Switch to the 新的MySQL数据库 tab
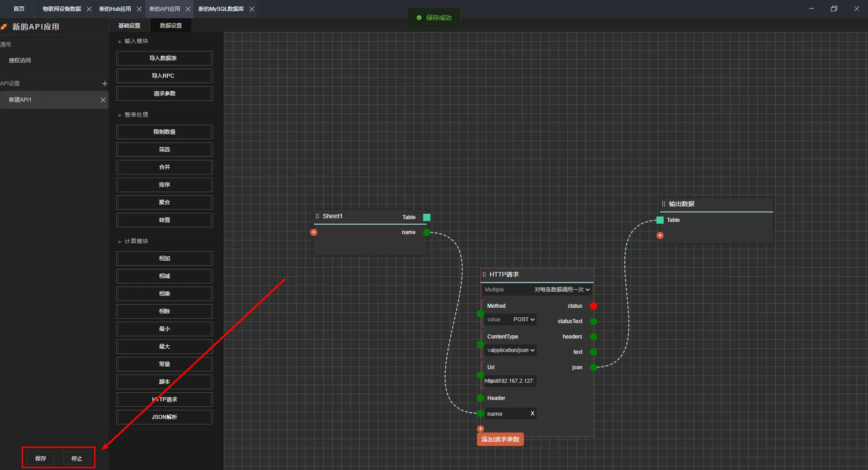This screenshot has width=868, height=470. click(x=221, y=9)
